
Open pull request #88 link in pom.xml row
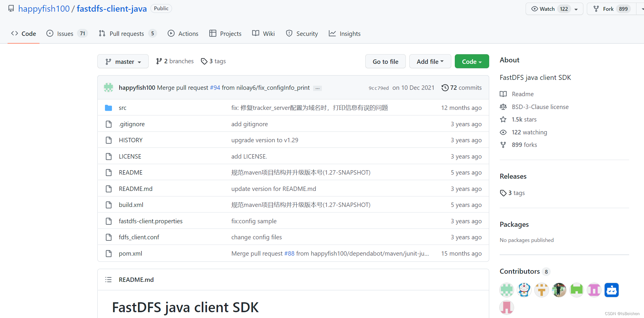coord(289,254)
